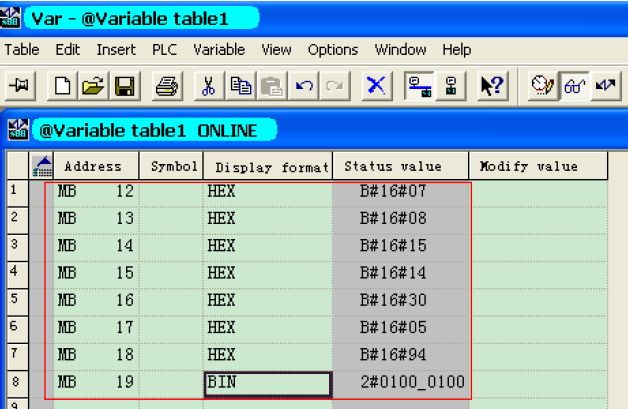
Task: Click the Modify Variable arrow icon
Action: pyautogui.click(x=606, y=86)
